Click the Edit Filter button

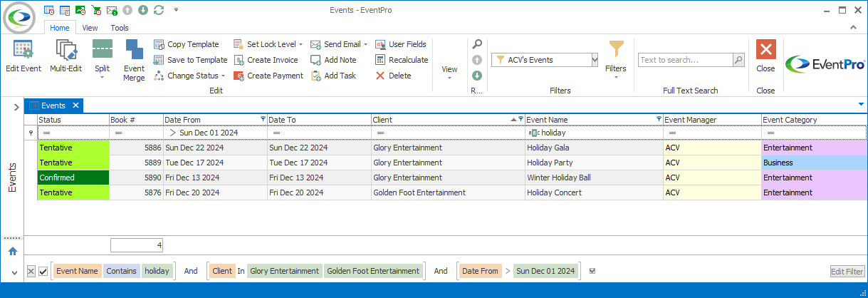[847, 272]
